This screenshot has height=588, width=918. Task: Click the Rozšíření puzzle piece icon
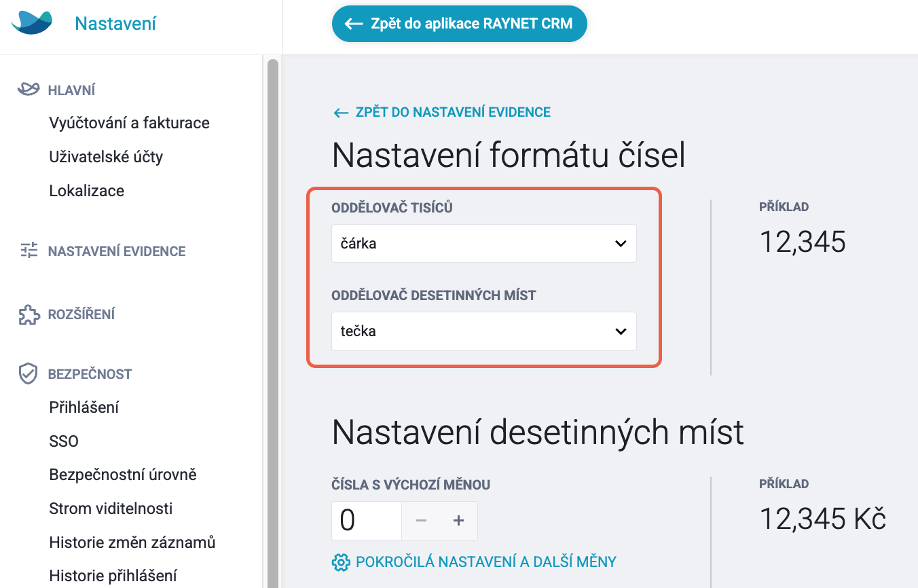(x=28, y=314)
